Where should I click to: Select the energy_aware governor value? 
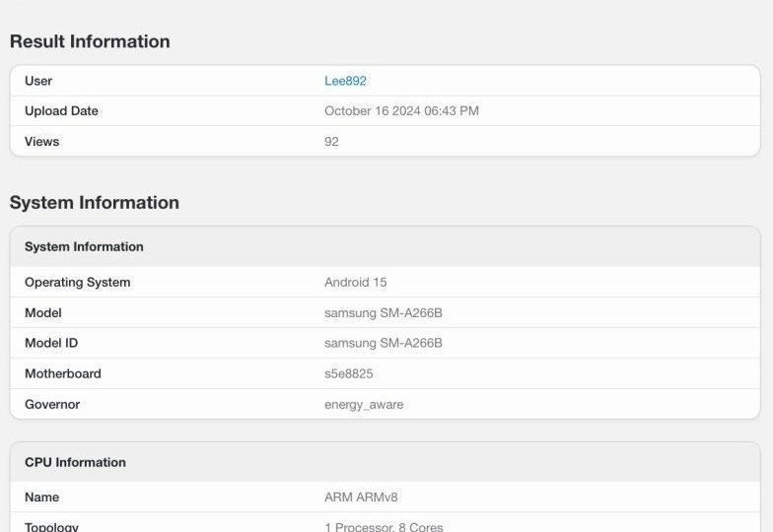click(364, 405)
